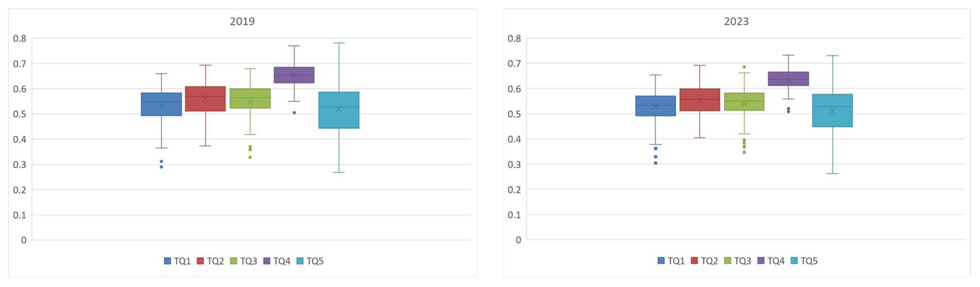Select the 2019 chart title
This screenshot has height=287, width=980.
242,21
